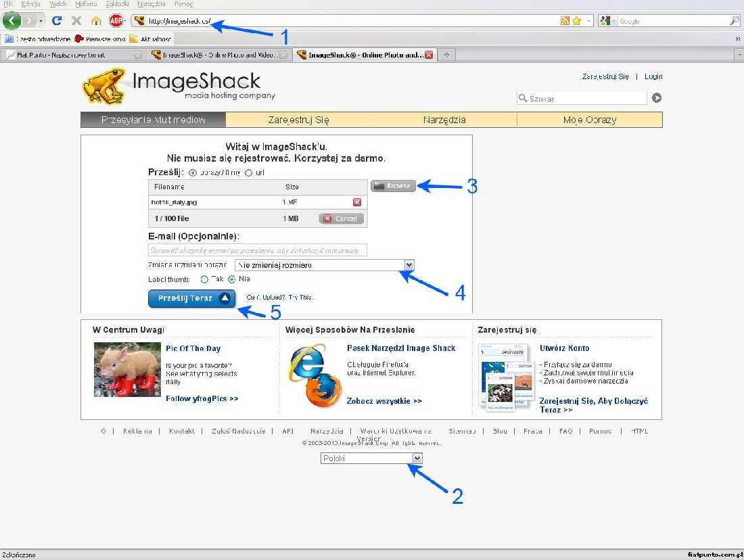This screenshot has width=744, height=560.
Task: Click the browser Back arrow button
Action: click(12, 21)
